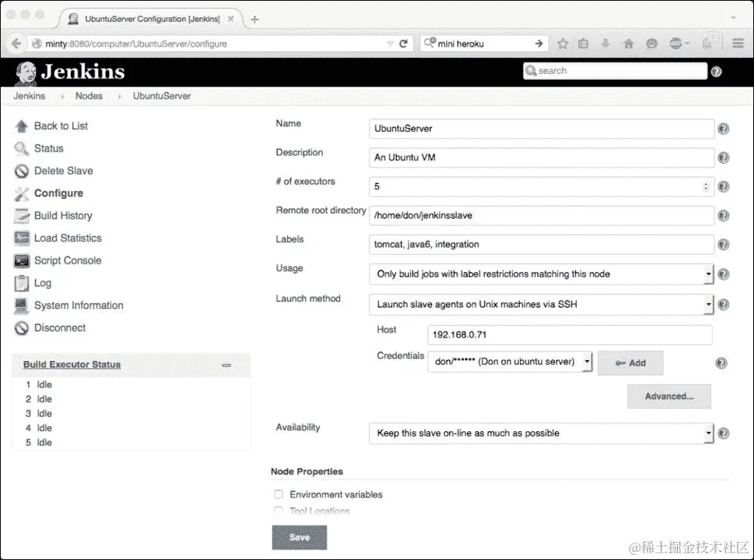The image size is (754, 560).
Task: Open the browser home icon
Action: (628, 44)
